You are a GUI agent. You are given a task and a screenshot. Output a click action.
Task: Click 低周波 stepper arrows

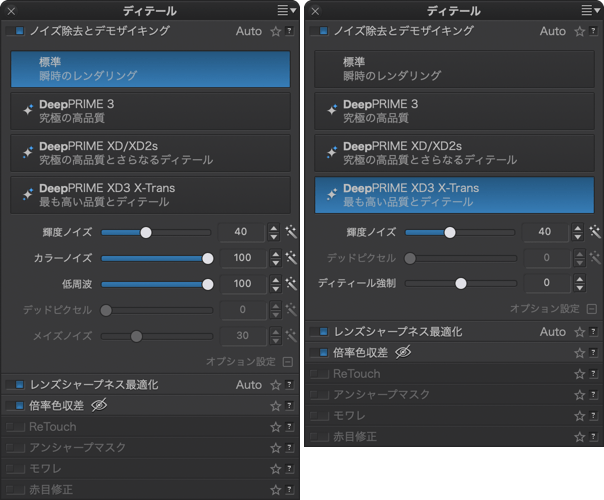tap(275, 284)
